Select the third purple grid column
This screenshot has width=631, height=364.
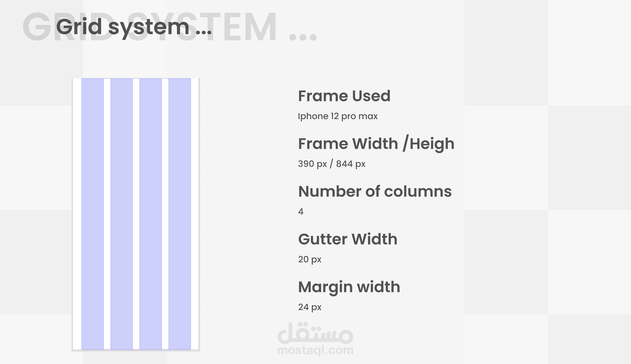click(x=151, y=214)
